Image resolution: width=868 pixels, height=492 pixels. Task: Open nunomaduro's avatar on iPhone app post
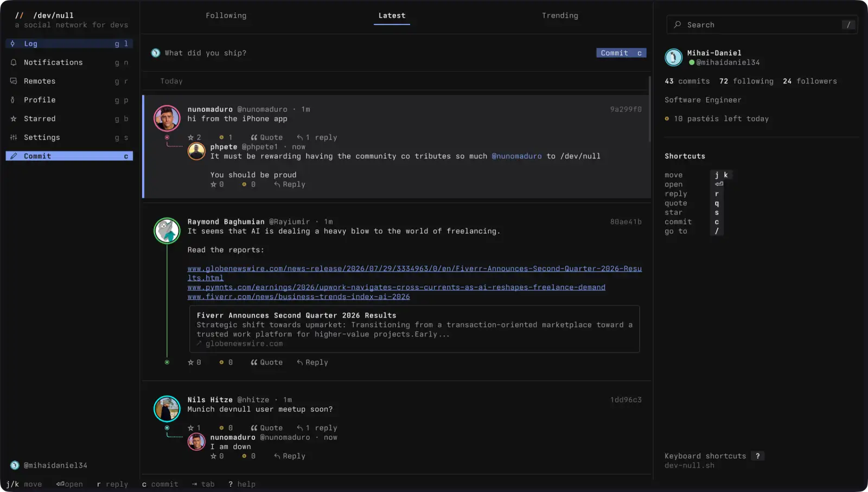pos(167,118)
